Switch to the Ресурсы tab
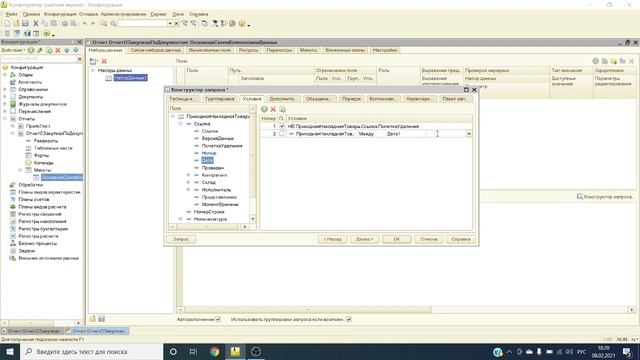This screenshot has height=360, width=640. click(x=248, y=50)
